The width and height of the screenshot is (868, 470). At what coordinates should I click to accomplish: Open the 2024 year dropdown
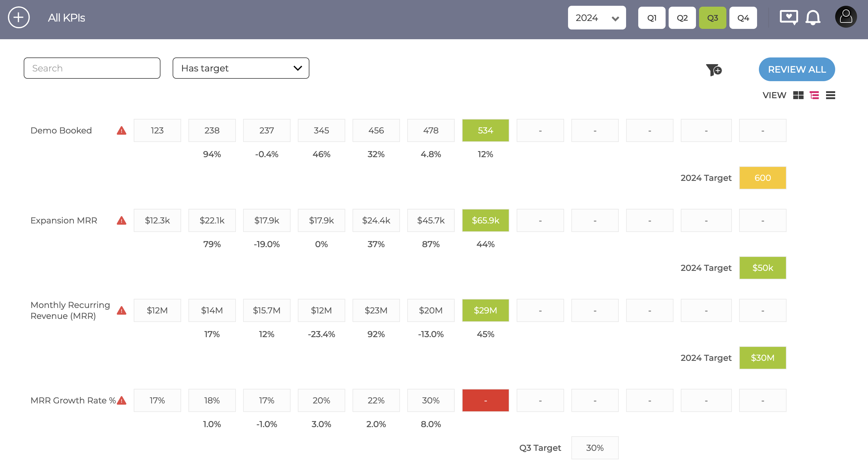coord(597,18)
